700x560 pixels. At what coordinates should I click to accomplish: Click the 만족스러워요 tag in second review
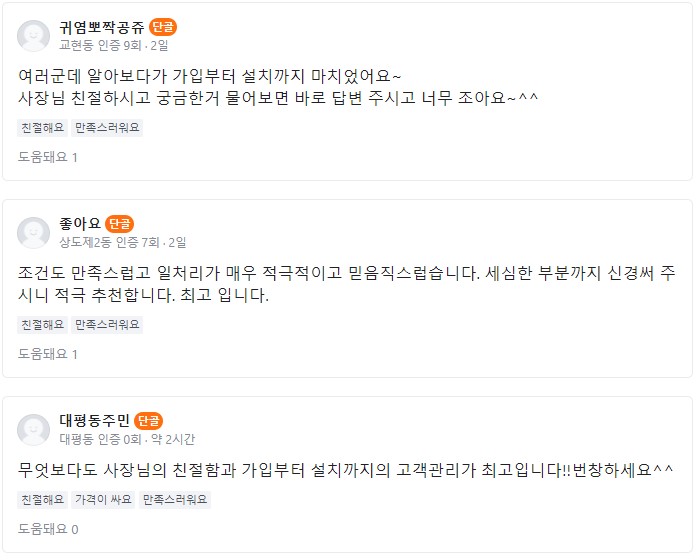click(x=107, y=325)
